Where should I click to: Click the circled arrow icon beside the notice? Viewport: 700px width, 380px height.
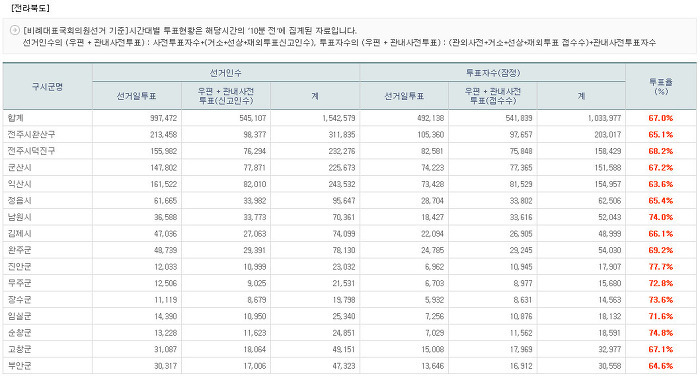pos(15,30)
